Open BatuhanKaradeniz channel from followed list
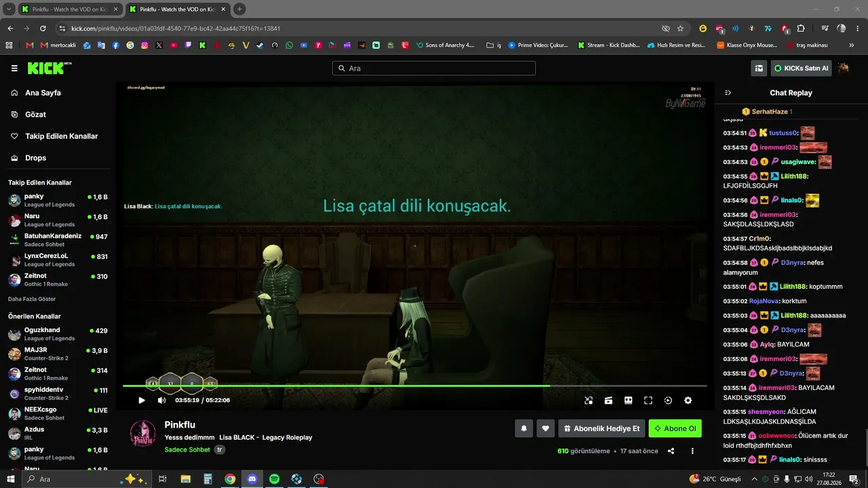The width and height of the screenshot is (868, 488). pos(58,240)
